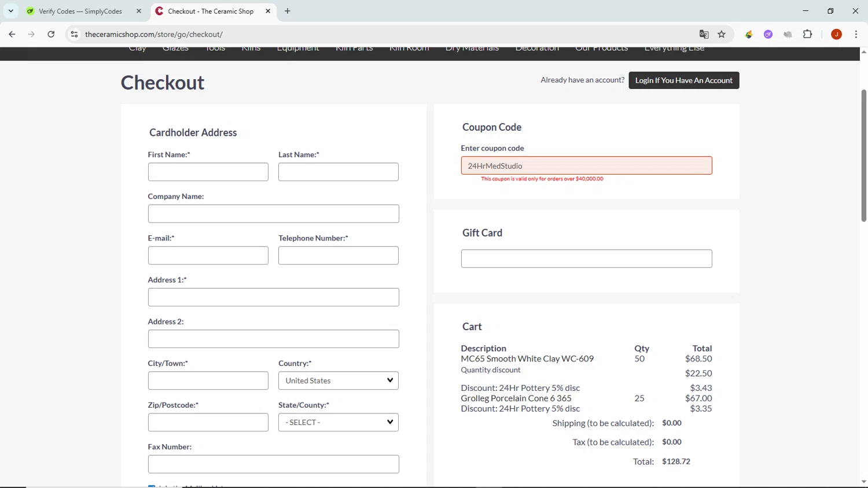868x488 pixels.
Task: Open the tab search dropdown arrow
Action: point(10,11)
